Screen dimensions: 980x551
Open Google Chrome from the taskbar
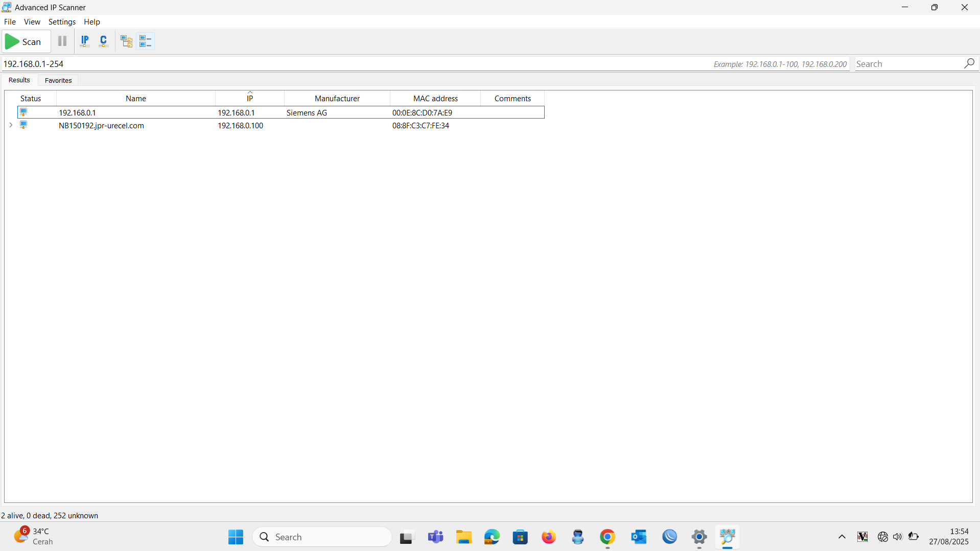tap(607, 537)
